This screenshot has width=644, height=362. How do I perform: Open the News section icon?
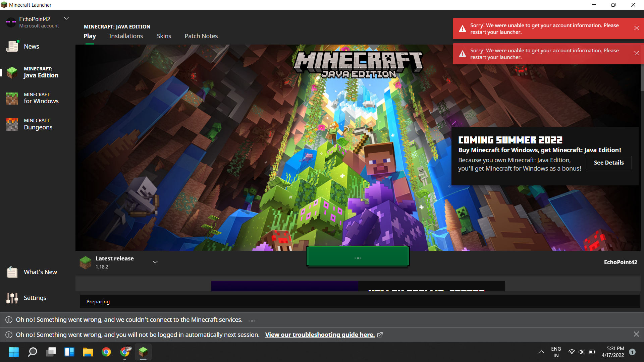pyautogui.click(x=12, y=47)
